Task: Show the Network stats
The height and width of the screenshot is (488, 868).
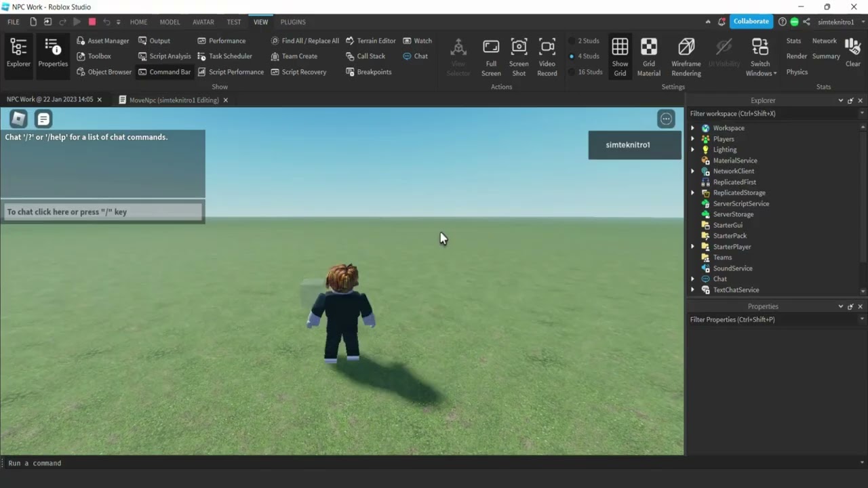Action: pyautogui.click(x=825, y=41)
